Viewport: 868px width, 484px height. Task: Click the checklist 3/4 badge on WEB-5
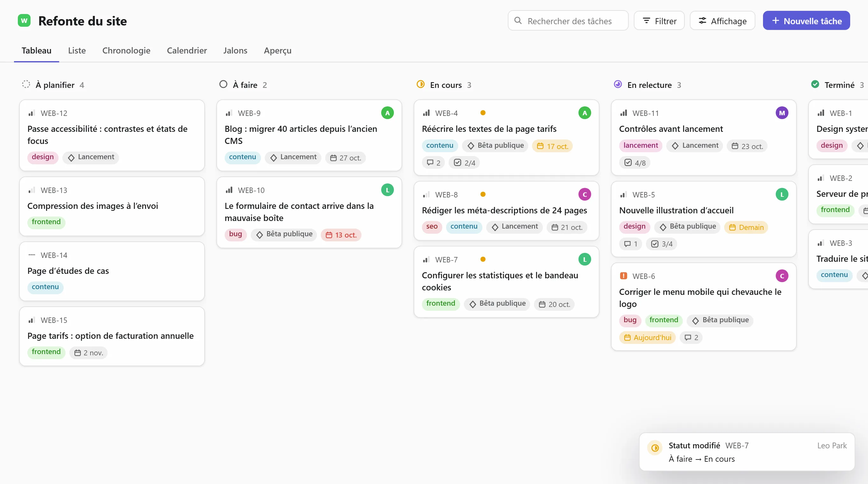pyautogui.click(x=661, y=244)
